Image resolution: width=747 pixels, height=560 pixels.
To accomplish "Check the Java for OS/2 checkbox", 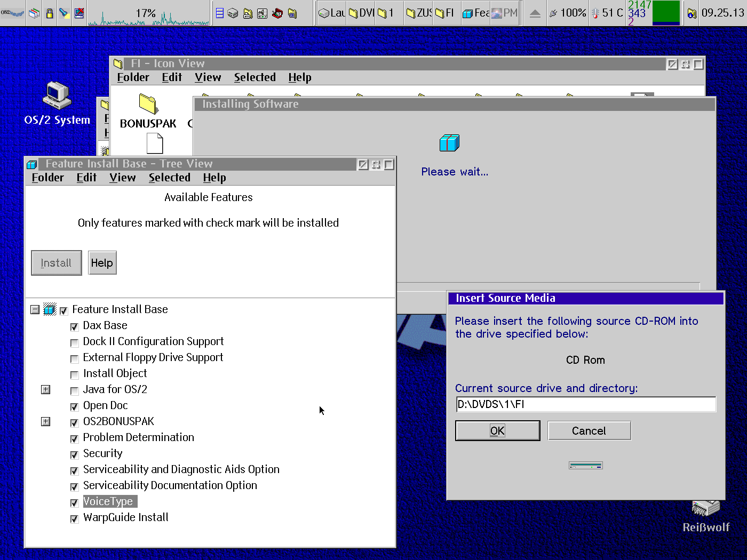I will (74, 390).
